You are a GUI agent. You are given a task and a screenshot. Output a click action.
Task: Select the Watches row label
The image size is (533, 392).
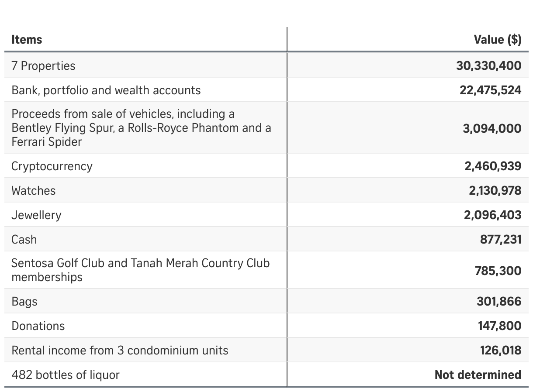pyautogui.click(x=34, y=191)
